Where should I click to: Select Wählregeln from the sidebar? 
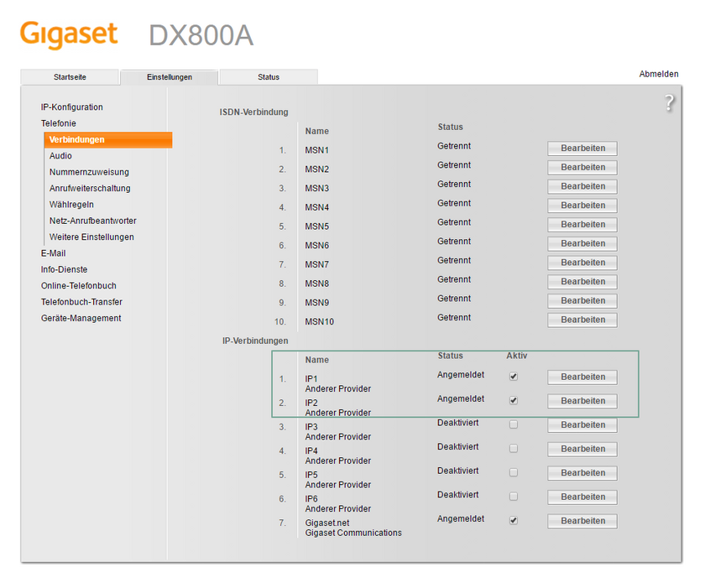[x=71, y=204]
